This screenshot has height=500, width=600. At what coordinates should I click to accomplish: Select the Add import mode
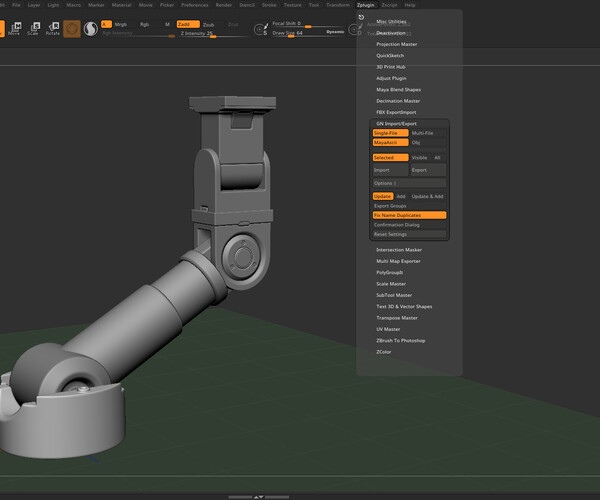tap(401, 196)
